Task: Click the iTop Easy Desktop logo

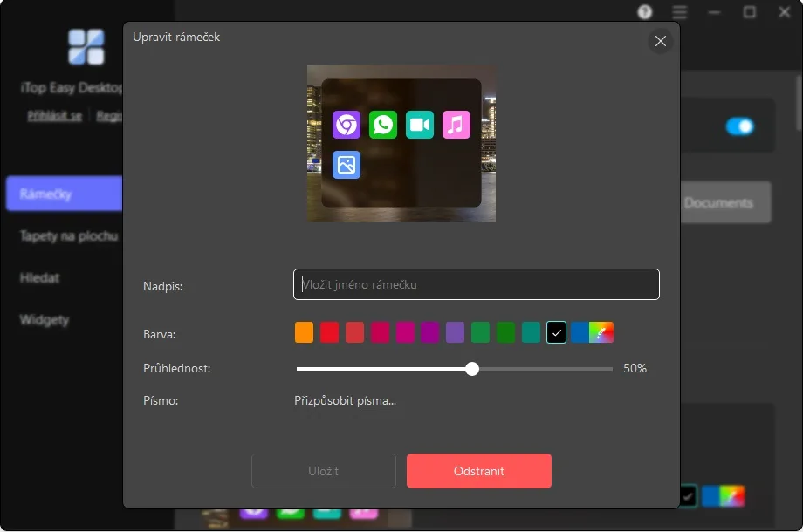Action: click(x=86, y=46)
